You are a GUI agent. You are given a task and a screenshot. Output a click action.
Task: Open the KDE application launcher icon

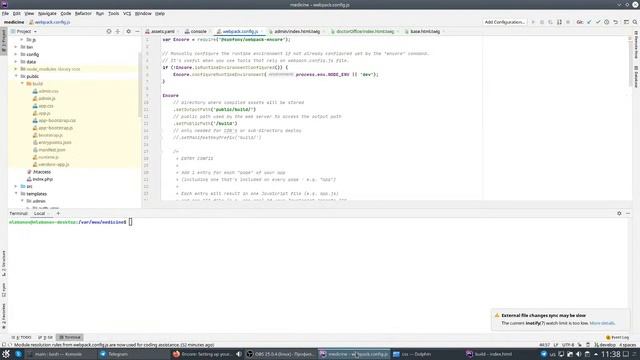point(6,354)
